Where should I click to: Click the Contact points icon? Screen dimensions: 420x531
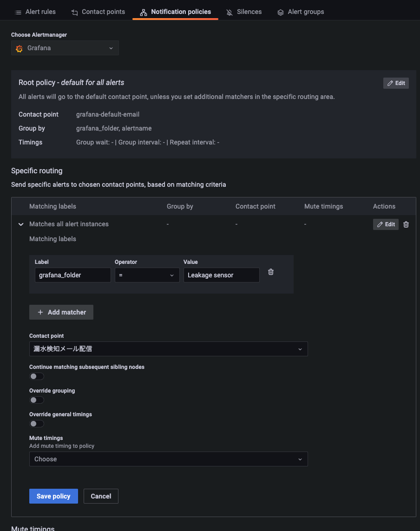tap(74, 12)
